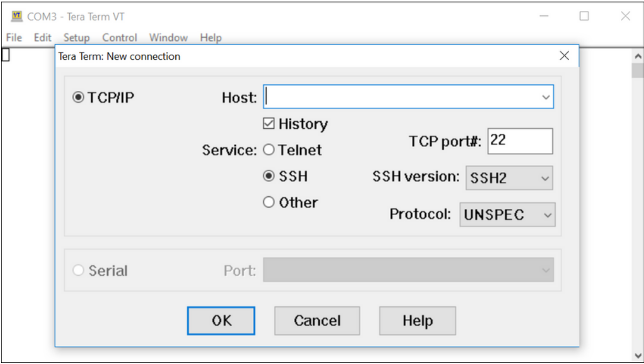644x364 pixels.
Task: Click the Tera Term VT title bar icon
Action: (x=17, y=17)
